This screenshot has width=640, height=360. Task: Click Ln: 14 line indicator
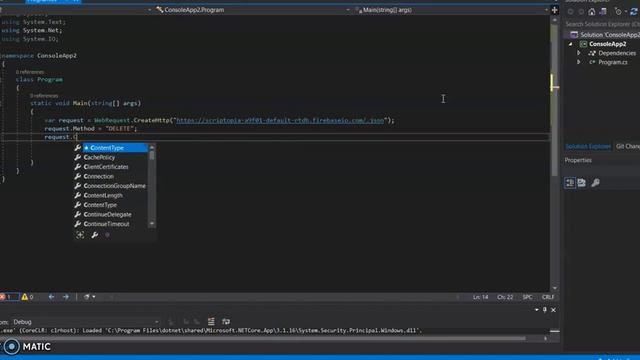[480, 297]
